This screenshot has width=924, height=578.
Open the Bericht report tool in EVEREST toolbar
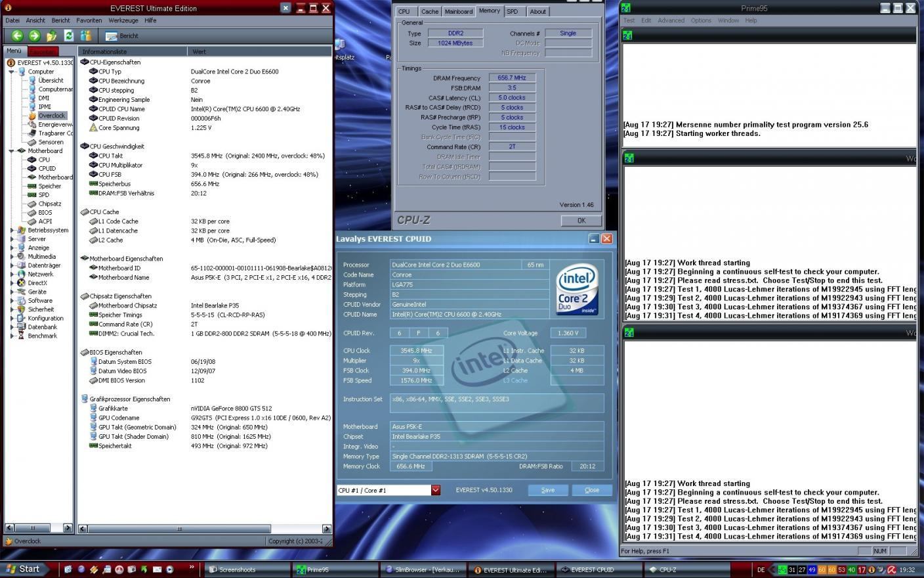(123, 36)
